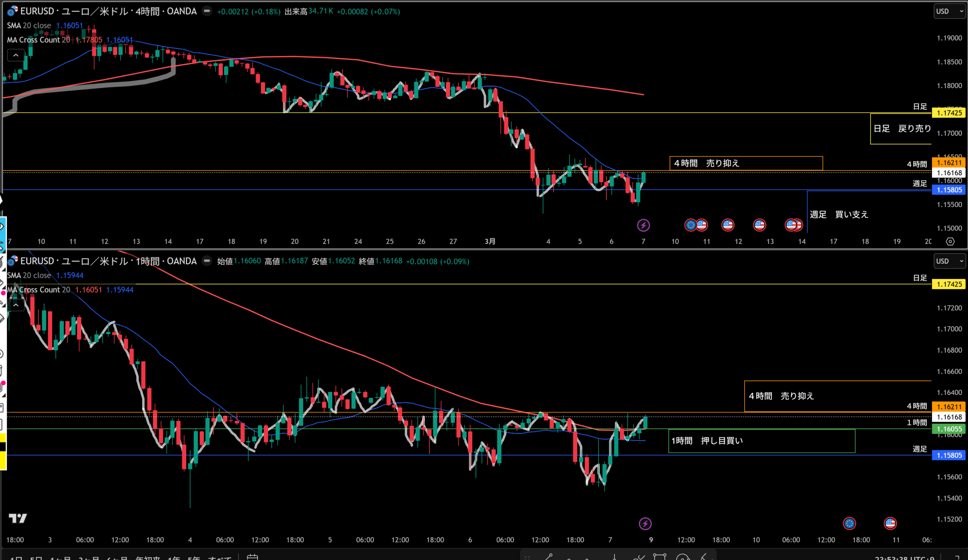Click the TradingView logo on the lower chart
Screen dimensions: 968x560
pyautogui.click(x=18, y=518)
